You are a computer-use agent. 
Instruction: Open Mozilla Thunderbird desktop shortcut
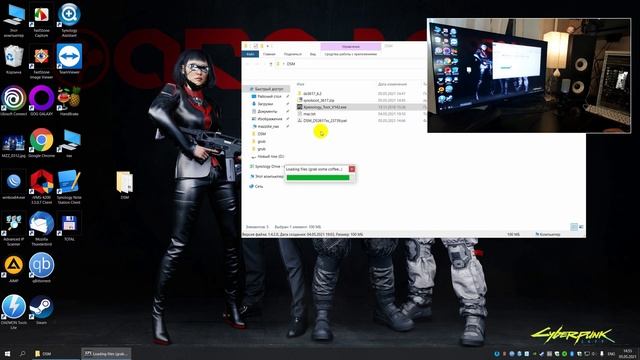point(41,229)
